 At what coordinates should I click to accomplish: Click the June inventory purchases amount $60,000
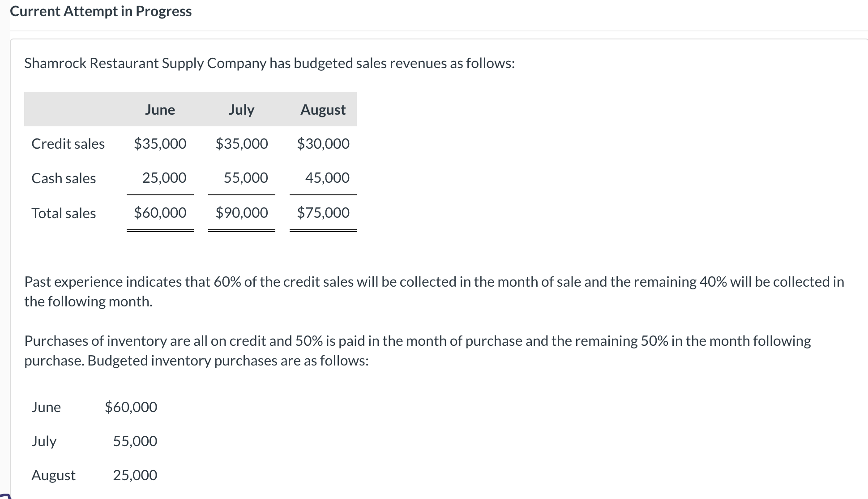click(131, 407)
